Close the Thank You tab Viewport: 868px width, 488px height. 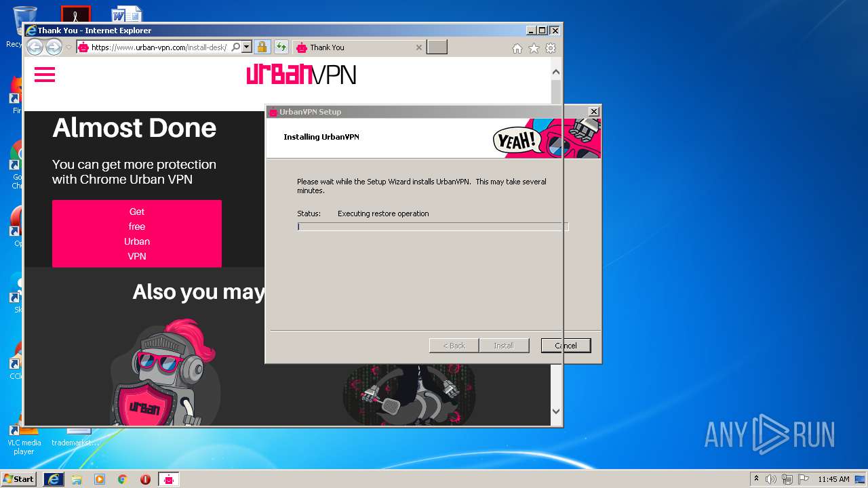pyautogui.click(x=418, y=47)
